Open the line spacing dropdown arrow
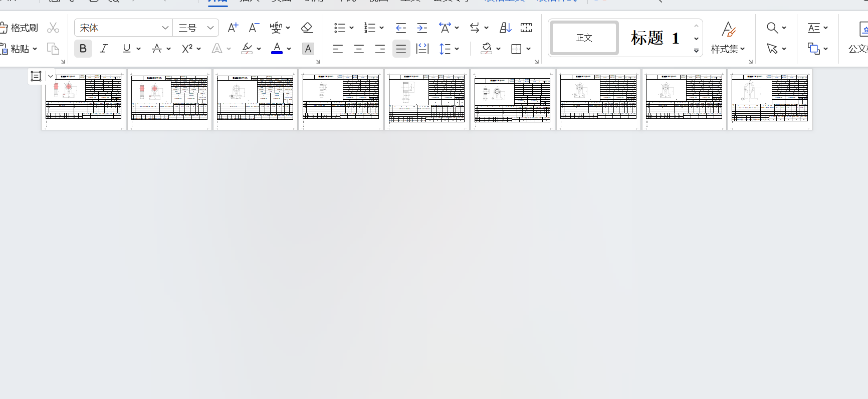The width and height of the screenshot is (868, 399). (x=457, y=49)
